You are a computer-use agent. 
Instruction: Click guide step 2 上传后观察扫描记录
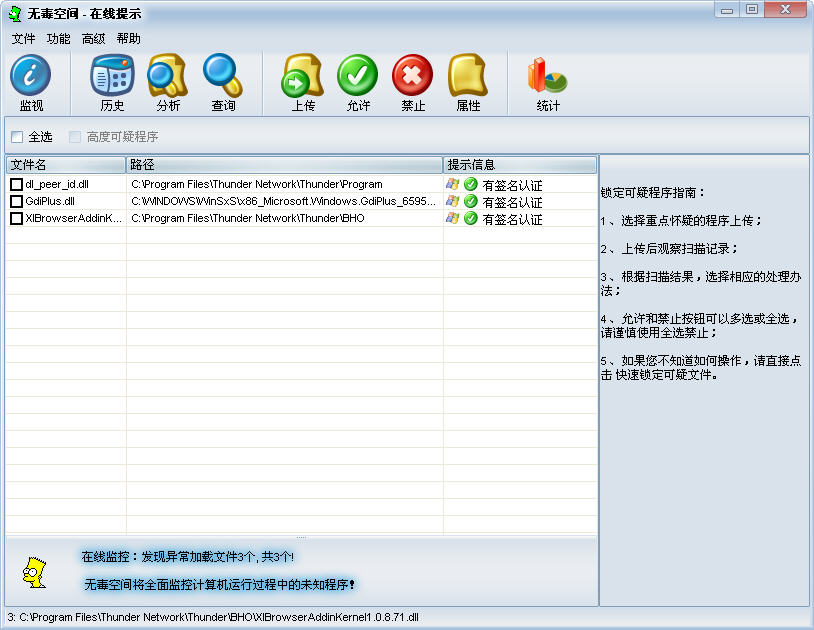[669, 249]
